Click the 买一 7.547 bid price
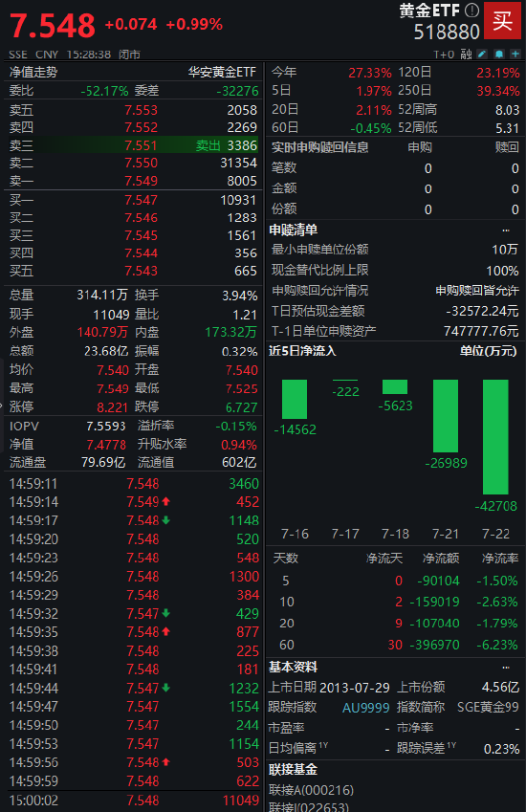Image resolution: width=526 pixels, height=812 pixels. [x=141, y=201]
